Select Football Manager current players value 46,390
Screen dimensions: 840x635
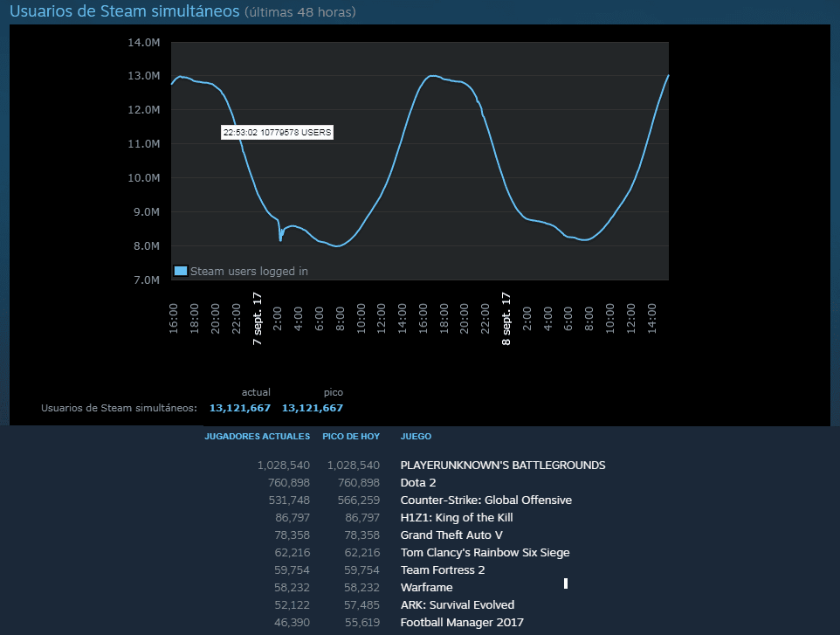tap(292, 622)
